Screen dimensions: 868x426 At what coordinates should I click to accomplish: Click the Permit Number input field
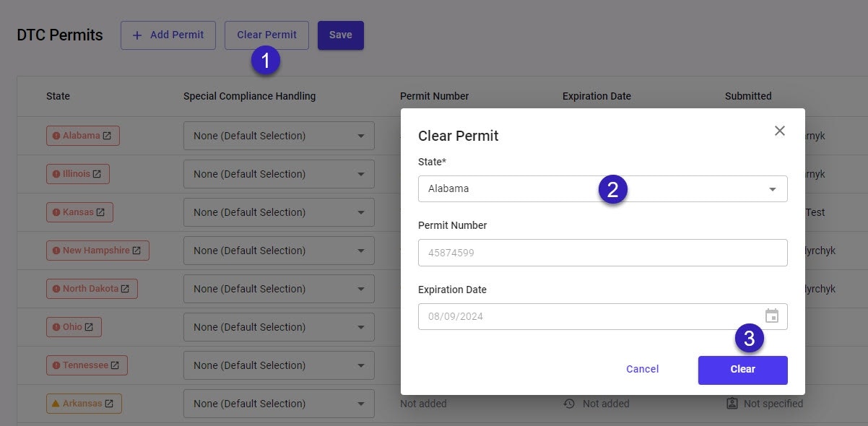point(602,253)
